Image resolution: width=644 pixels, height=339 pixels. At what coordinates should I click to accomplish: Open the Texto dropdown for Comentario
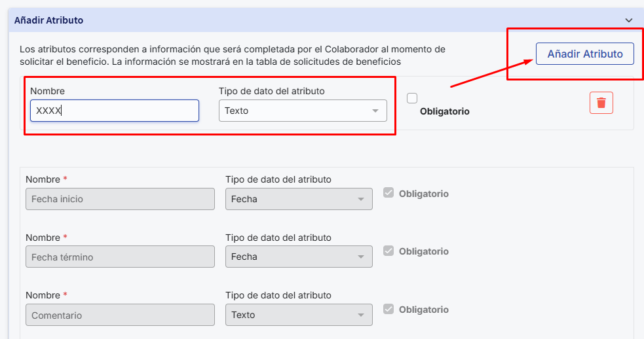tap(299, 315)
